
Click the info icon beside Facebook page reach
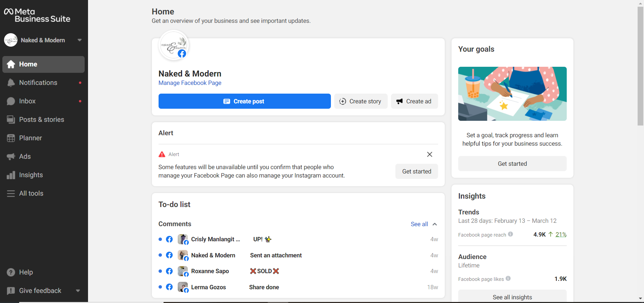click(x=510, y=234)
